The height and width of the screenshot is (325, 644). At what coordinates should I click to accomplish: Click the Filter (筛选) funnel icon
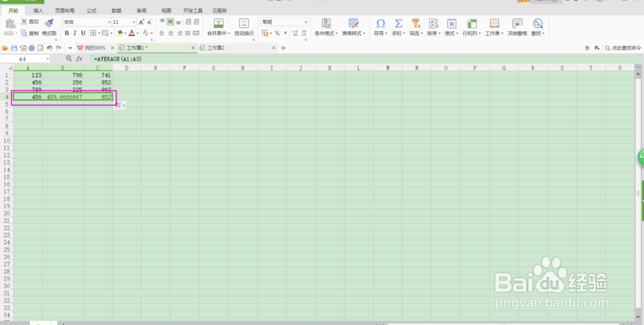coord(416,23)
